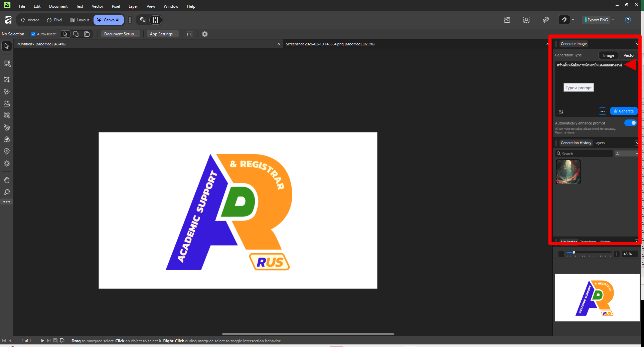Choose the Zoom magnifier tool
This screenshot has width=644, height=347.
click(x=7, y=192)
